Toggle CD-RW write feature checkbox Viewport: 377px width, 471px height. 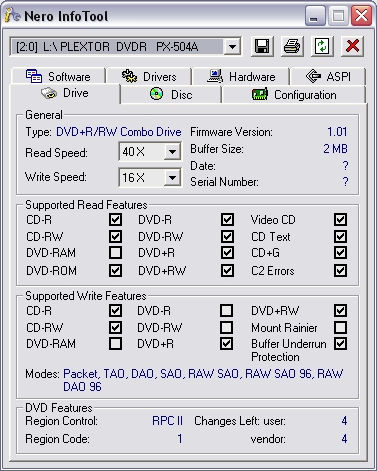(x=115, y=327)
